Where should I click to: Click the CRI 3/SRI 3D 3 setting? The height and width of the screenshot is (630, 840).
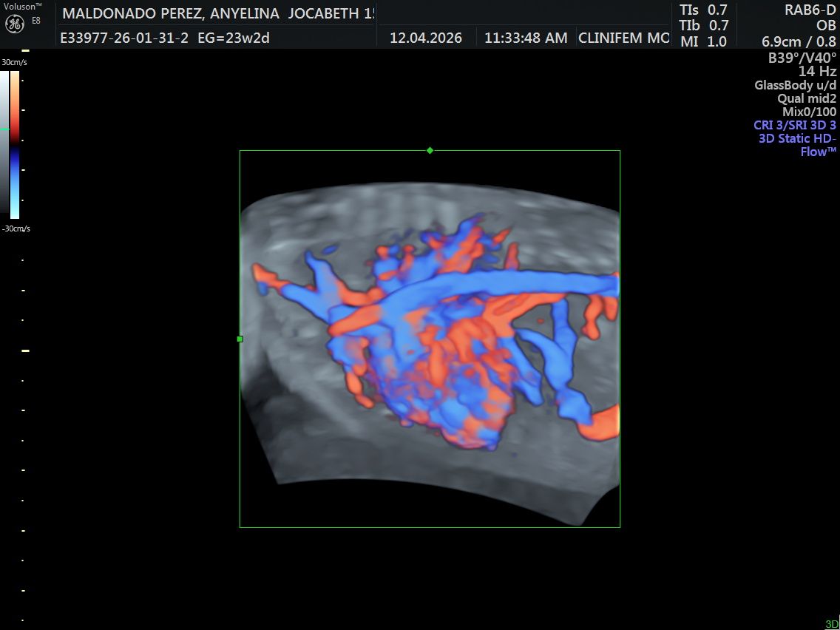[x=794, y=125]
